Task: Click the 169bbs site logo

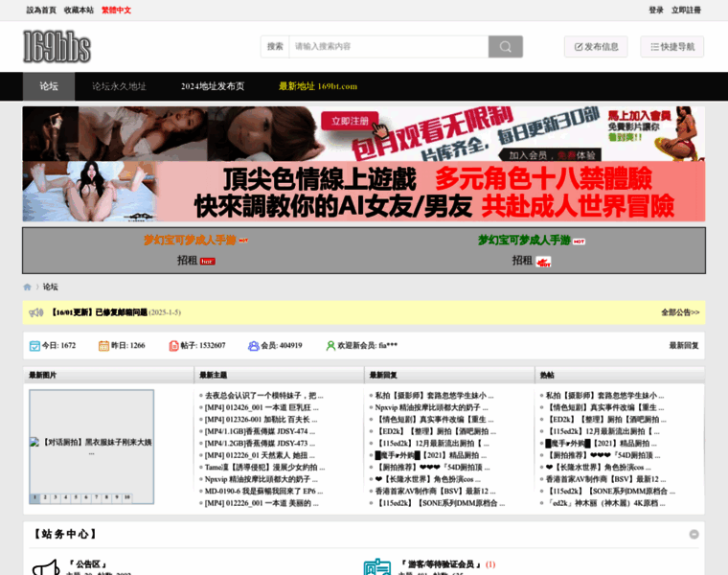Action: point(57,46)
